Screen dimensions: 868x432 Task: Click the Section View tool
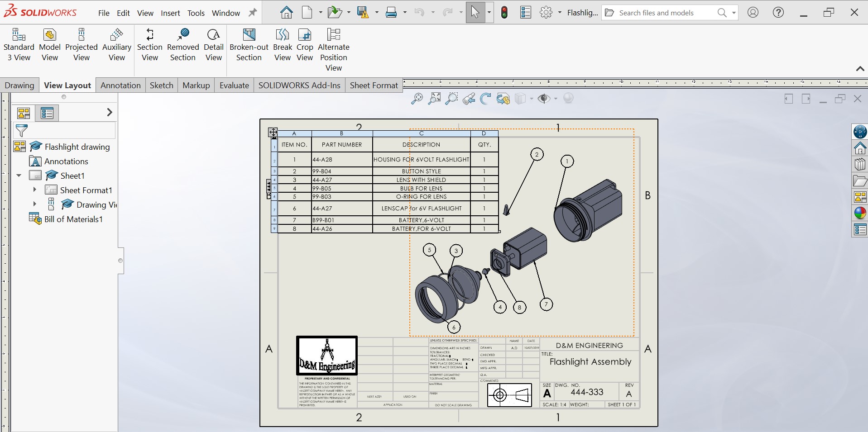[x=149, y=45]
